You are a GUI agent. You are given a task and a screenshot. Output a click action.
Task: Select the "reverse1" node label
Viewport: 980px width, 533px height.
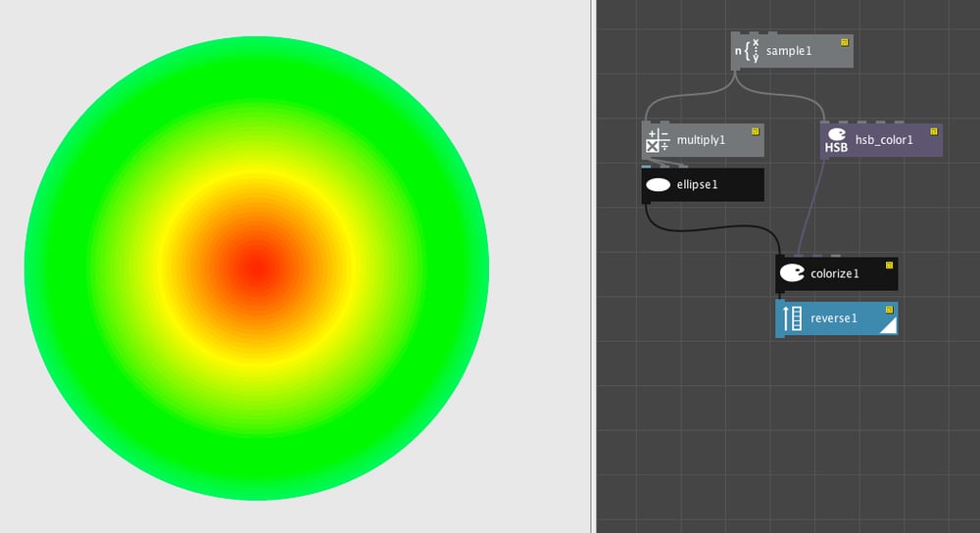[x=834, y=318]
